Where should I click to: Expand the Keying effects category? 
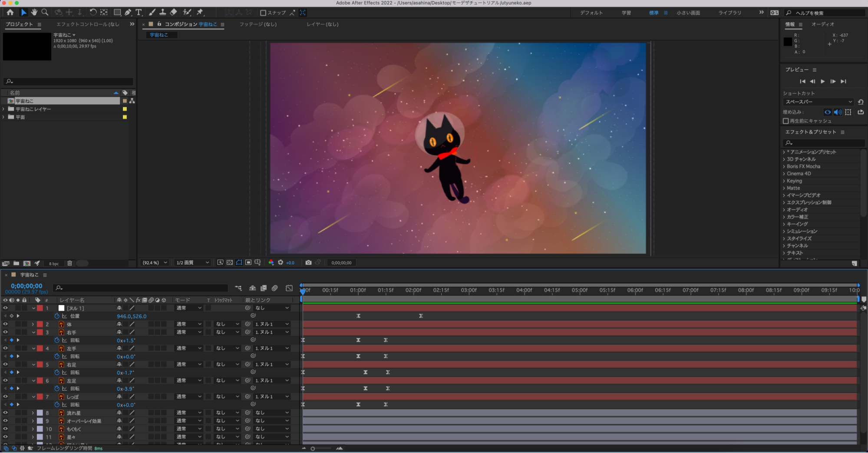784,181
